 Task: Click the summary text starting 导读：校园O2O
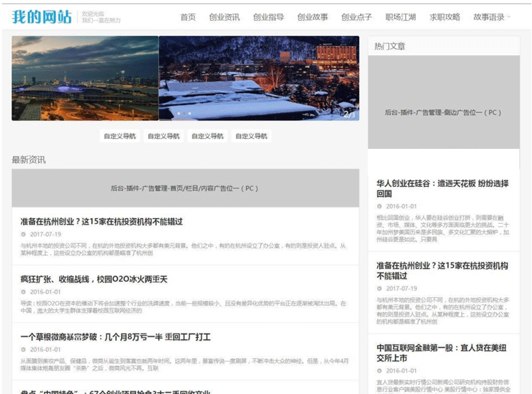(x=184, y=307)
